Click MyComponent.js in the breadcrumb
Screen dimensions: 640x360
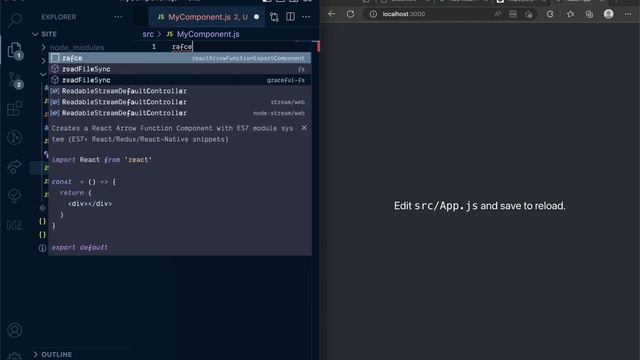tap(208, 34)
